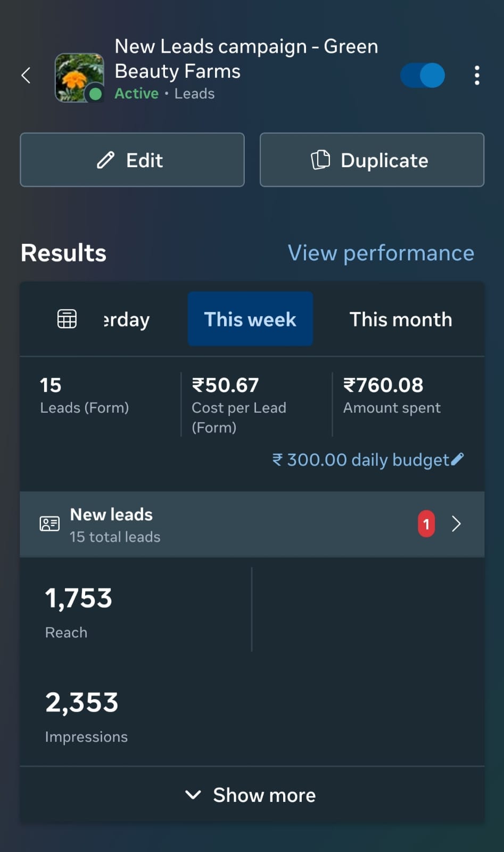Tap the red notification badge
This screenshot has height=852, width=504.
tap(426, 524)
